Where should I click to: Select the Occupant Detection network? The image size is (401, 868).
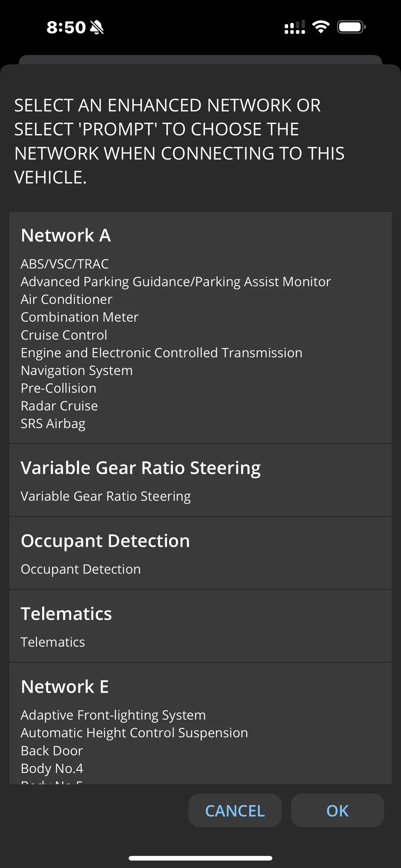pos(200,553)
